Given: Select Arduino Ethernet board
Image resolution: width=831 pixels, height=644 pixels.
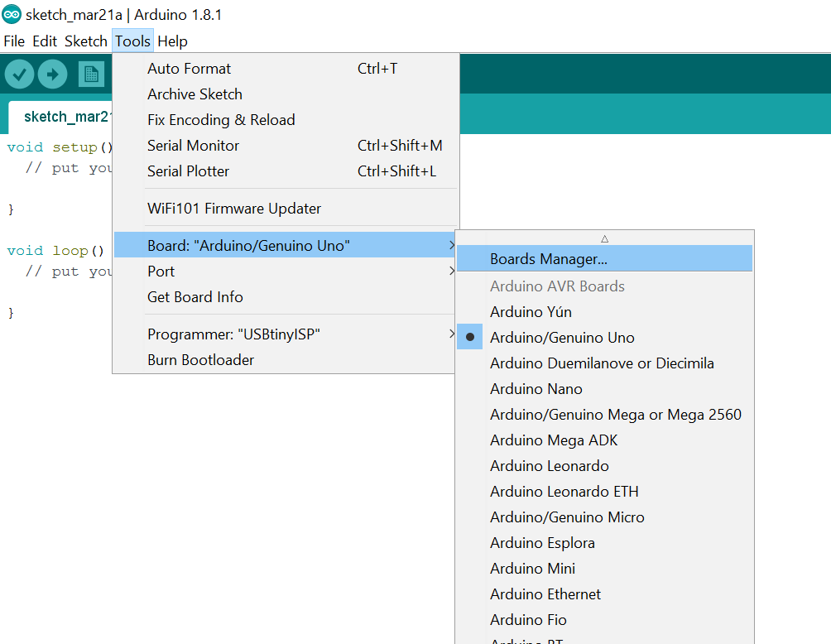Looking at the screenshot, I should (x=604, y=594).
